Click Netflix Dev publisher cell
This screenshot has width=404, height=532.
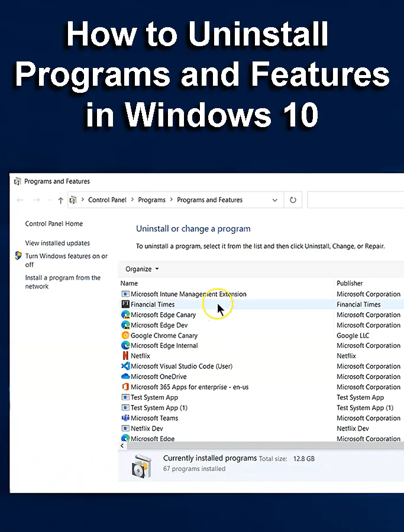click(x=353, y=428)
